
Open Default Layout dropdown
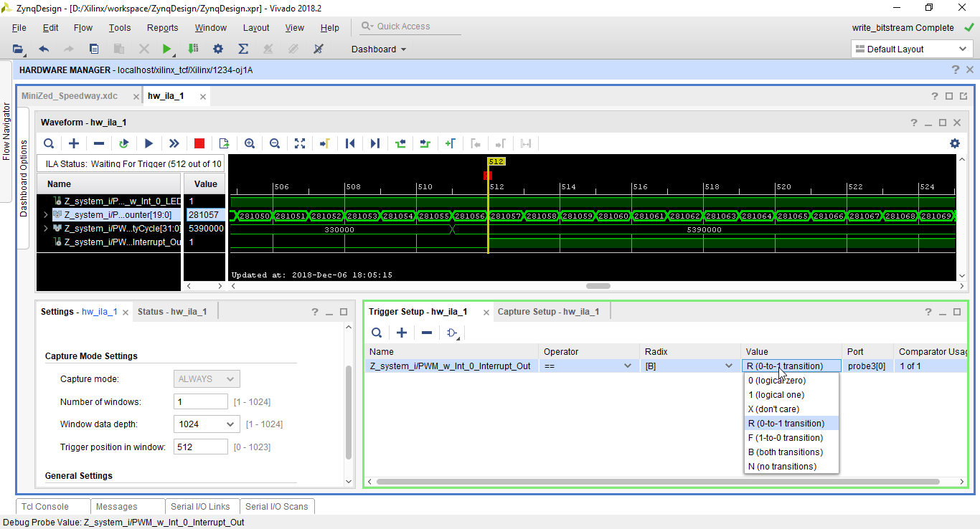pos(911,49)
